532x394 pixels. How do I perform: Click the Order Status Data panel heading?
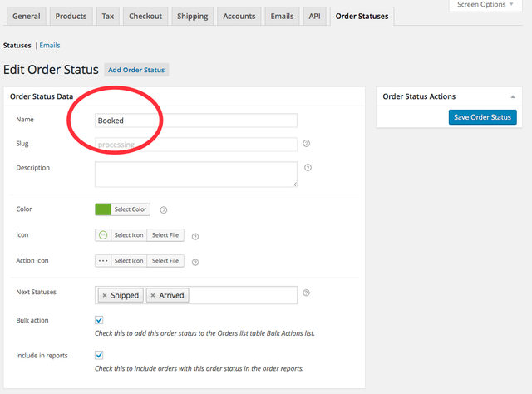(42, 96)
